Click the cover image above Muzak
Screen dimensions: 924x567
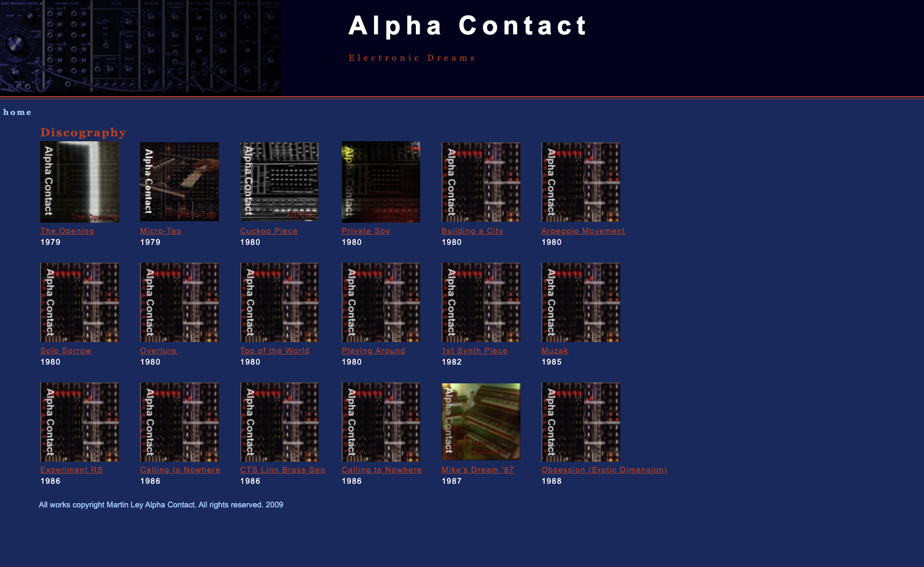click(581, 302)
